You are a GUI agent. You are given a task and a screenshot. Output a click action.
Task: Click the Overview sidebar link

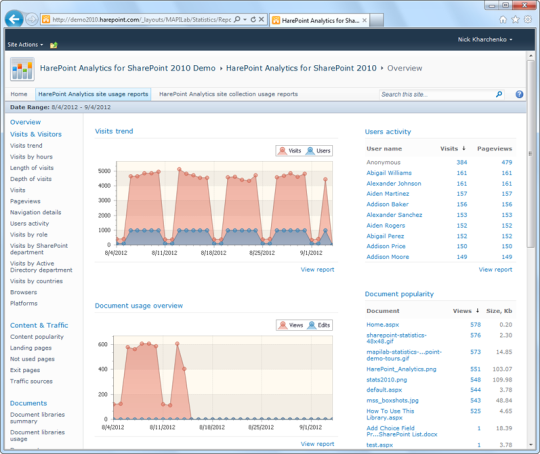(x=25, y=122)
